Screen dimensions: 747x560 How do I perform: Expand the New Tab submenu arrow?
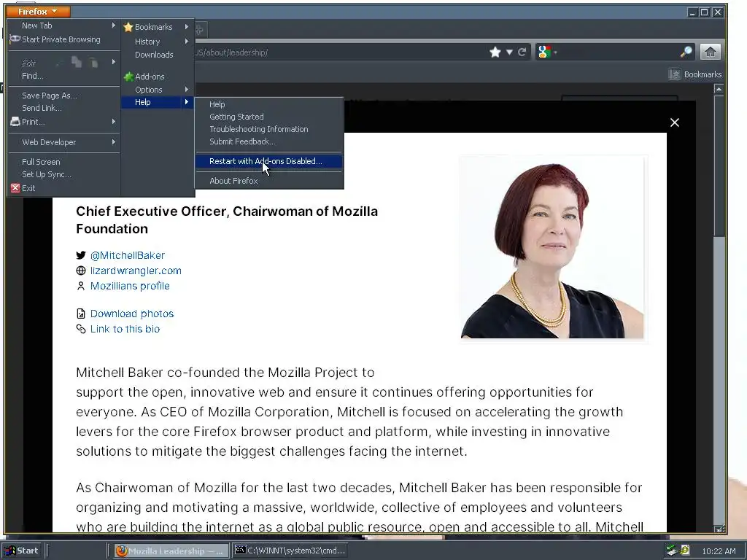[113, 26]
